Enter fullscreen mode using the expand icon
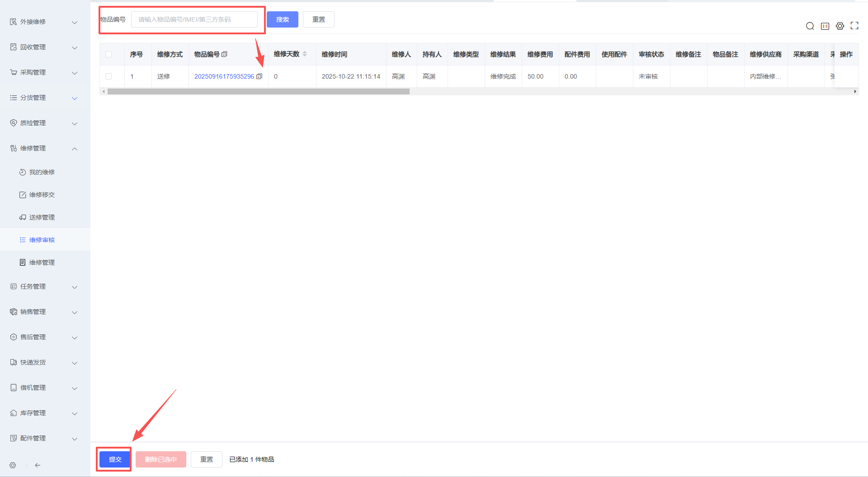Viewport: 868px width, 477px height. [x=854, y=26]
